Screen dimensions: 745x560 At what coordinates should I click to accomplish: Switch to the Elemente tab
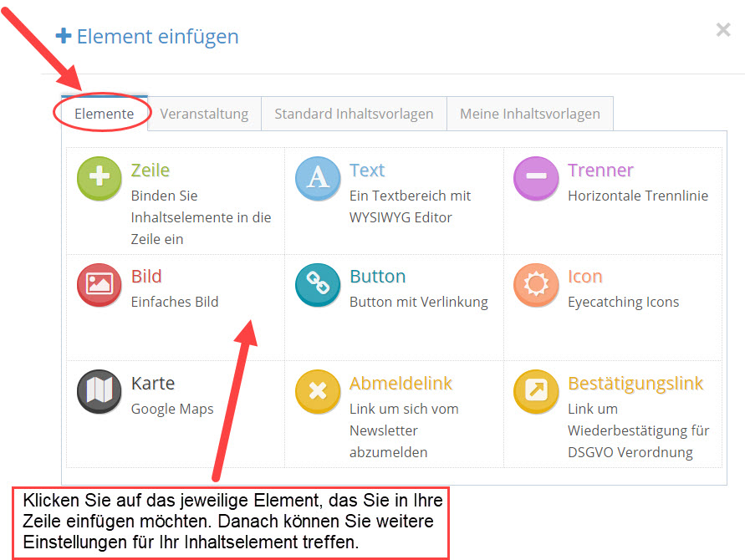[x=104, y=114]
